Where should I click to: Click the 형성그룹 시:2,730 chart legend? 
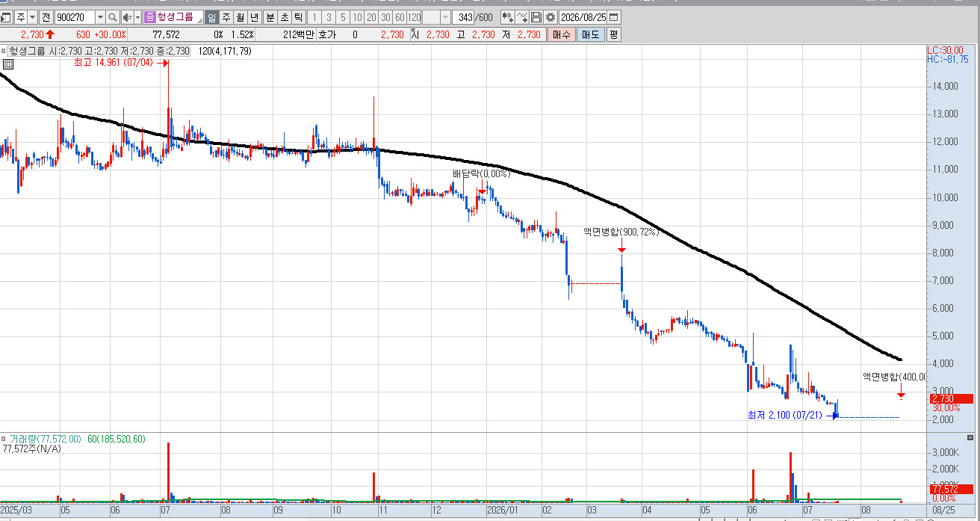(100, 51)
